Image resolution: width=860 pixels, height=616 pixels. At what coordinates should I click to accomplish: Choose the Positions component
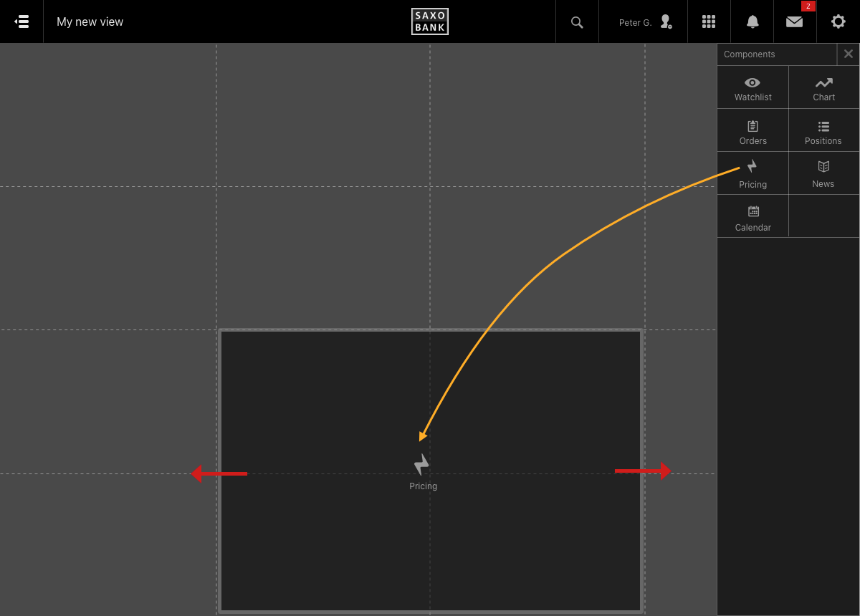823,132
